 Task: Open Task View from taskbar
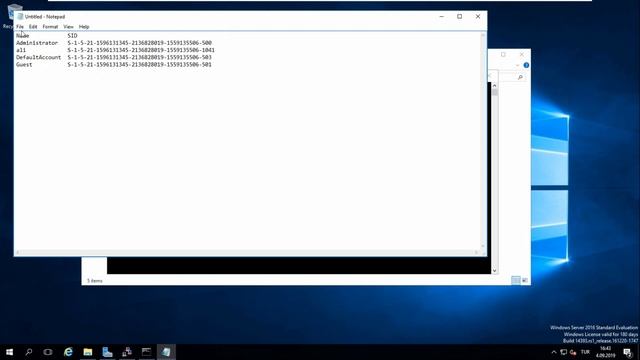(x=48, y=352)
